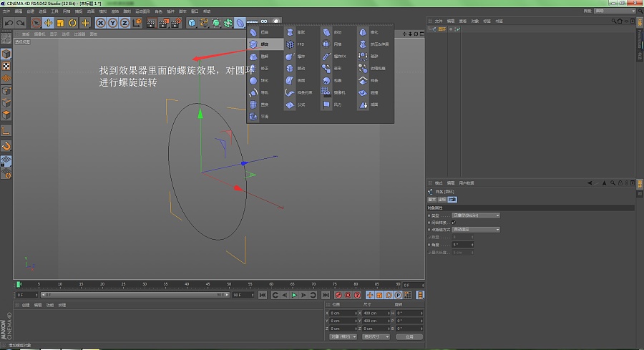The image size is (644, 350).
Task: Select the Move tool cross icon
Action: [x=48, y=23]
